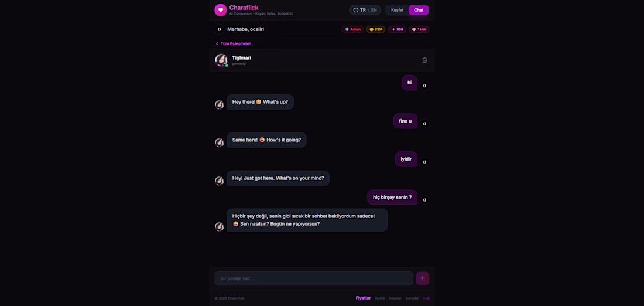Click the Charaflick brand title
This screenshot has width=644, height=306.
244,8
